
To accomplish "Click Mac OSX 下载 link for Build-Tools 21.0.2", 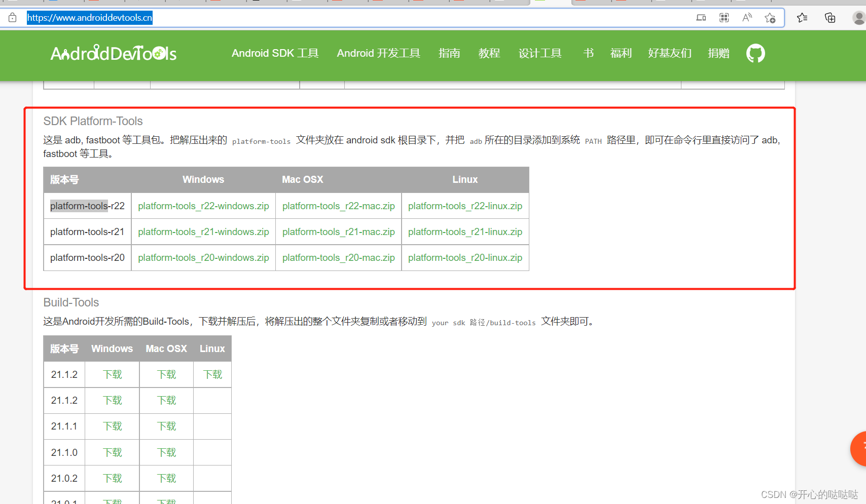I will 166,478.
